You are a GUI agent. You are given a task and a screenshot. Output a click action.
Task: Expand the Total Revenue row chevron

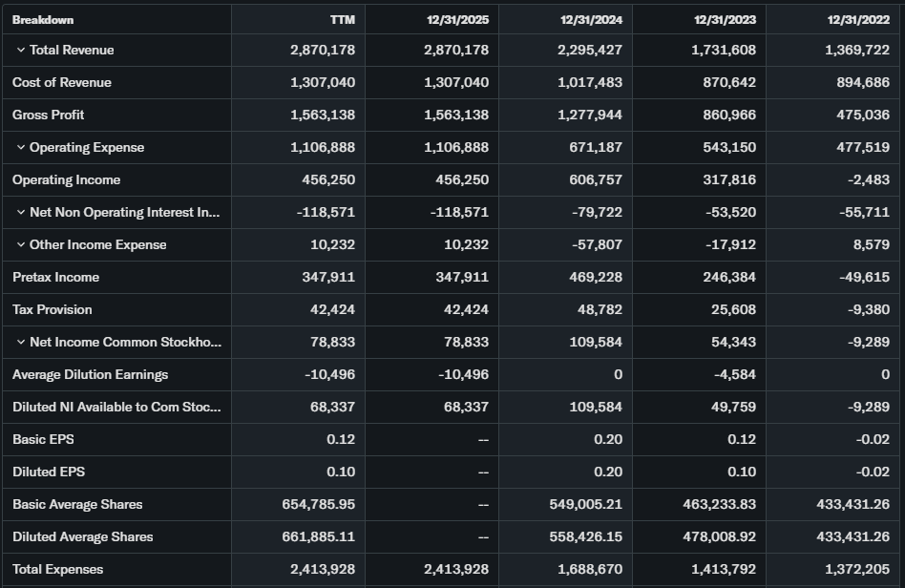click(20, 50)
